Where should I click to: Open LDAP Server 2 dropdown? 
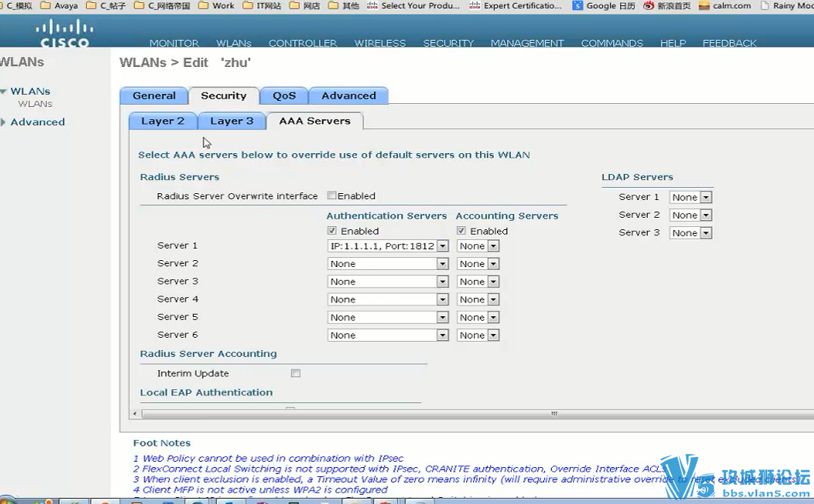[690, 215]
